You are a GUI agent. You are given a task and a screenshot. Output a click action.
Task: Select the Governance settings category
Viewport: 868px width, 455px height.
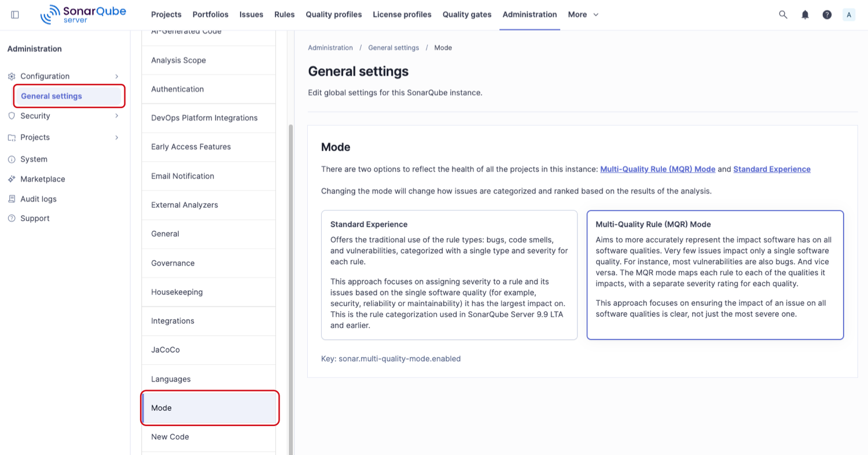coord(208,263)
